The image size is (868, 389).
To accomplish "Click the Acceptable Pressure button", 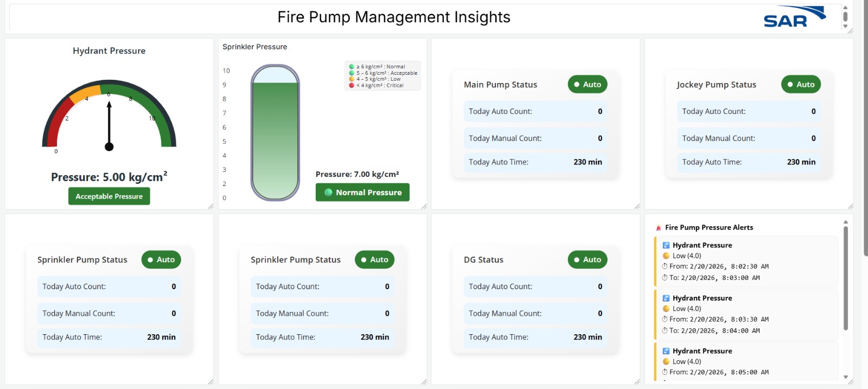I will pos(109,196).
